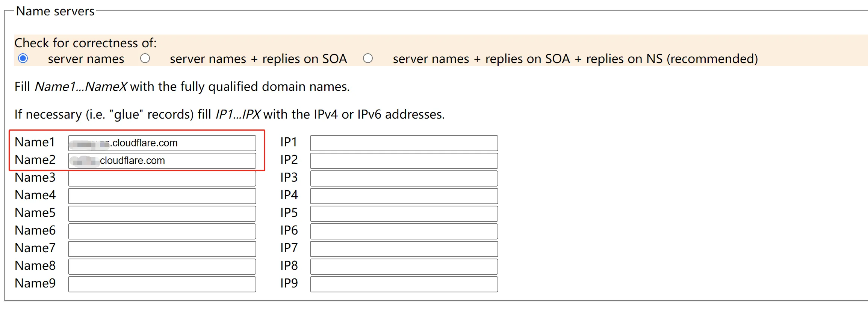Click the IP1 address field
Image resolution: width=868 pixels, height=310 pixels.
[x=404, y=143]
